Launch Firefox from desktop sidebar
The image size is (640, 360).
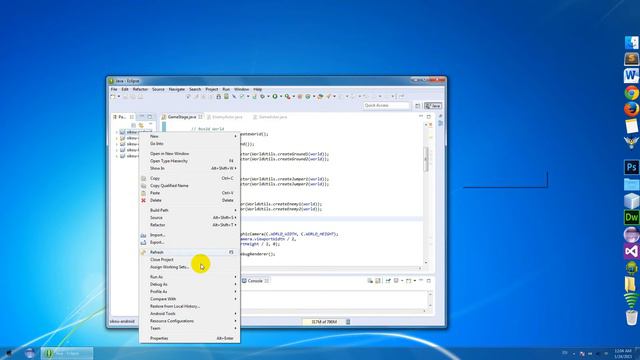631,109
